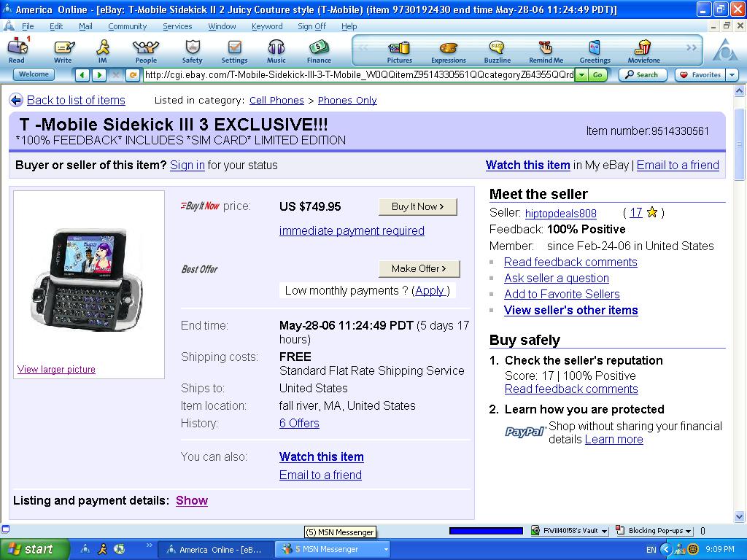Click the Buzzline icon
The width and height of the screenshot is (747, 560).
(497, 50)
